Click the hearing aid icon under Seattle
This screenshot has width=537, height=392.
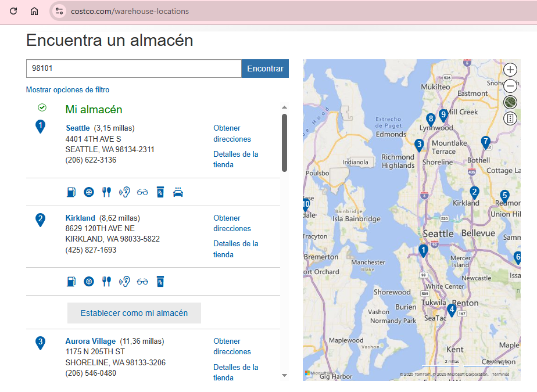[x=124, y=192]
